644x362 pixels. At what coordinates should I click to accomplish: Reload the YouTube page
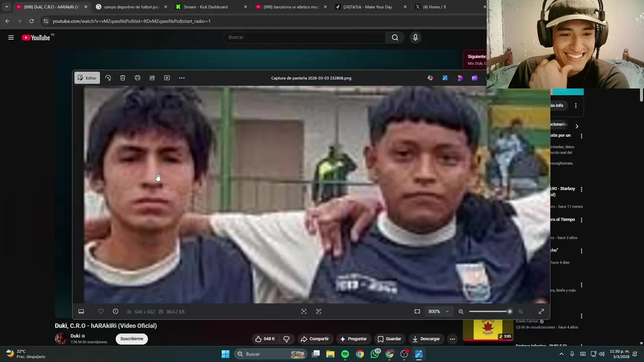(31, 21)
